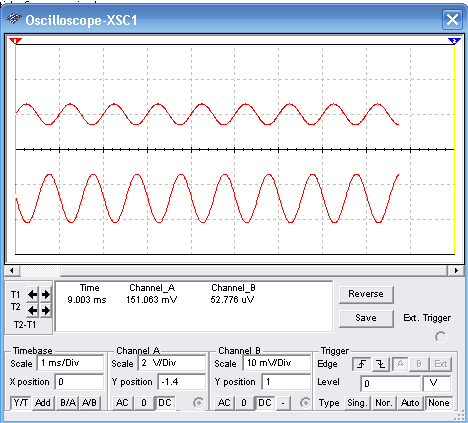Switch display mode to B/A
The width and height of the screenshot is (468, 423).
68,403
